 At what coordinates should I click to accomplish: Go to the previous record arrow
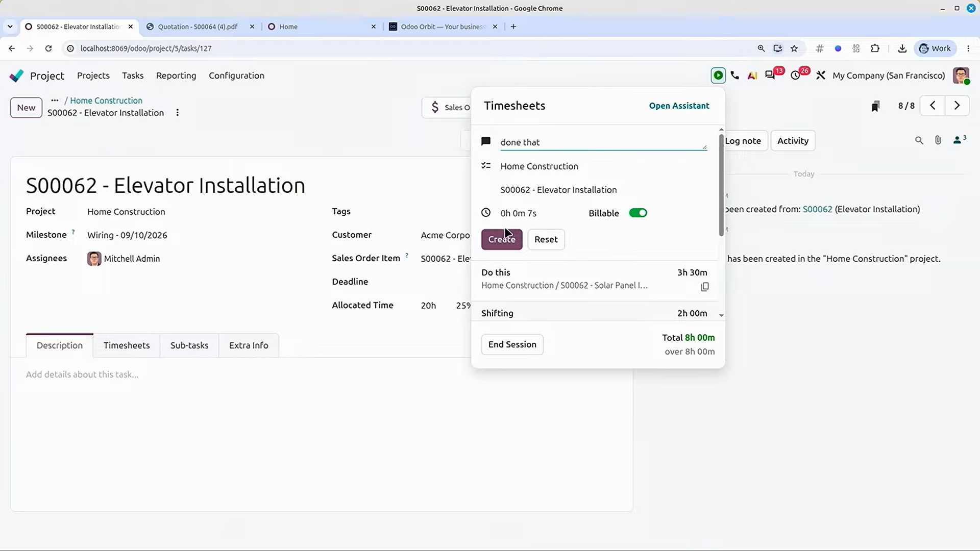933,106
